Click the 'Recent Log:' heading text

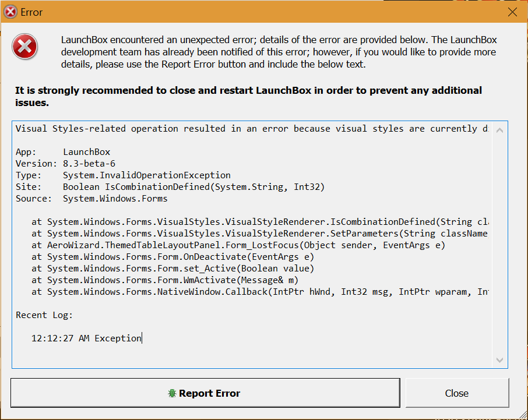coord(44,315)
